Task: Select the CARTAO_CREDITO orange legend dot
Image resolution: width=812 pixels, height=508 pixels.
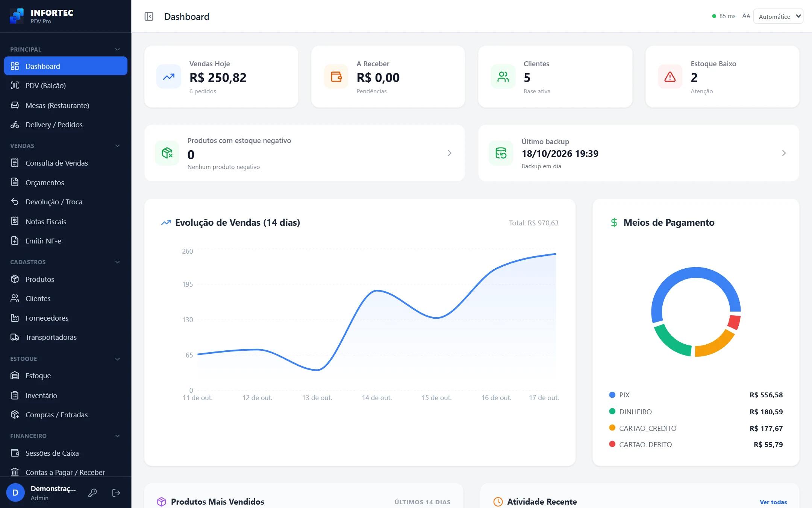Action: [x=612, y=428]
